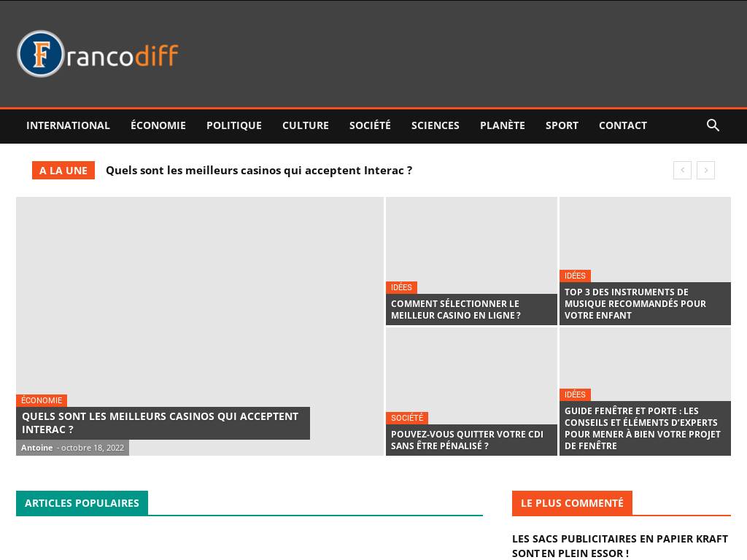This screenshot has width=747, height=560.
Task: Click the Francodiff logo
Action: click(x=98, y=55)
